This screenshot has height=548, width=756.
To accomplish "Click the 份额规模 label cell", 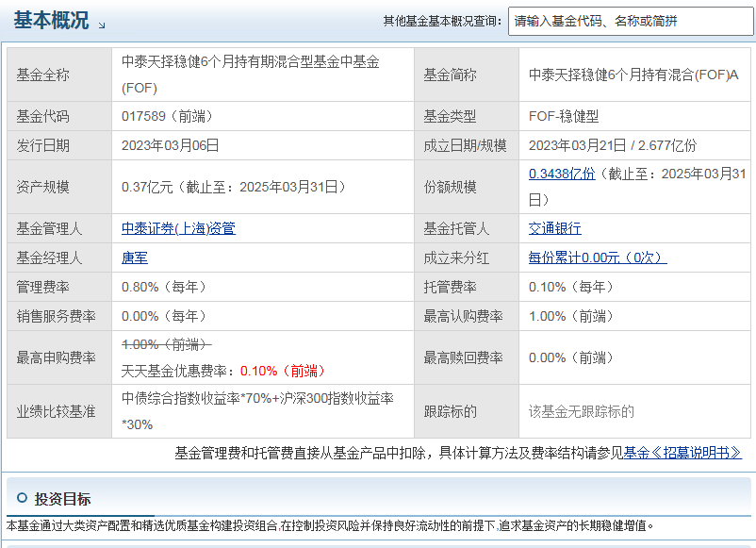I will (x=467, y=187).
